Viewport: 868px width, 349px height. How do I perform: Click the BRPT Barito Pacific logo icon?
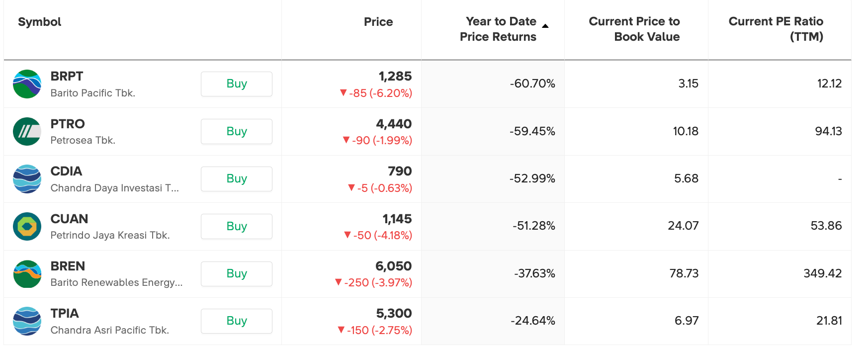27,84
